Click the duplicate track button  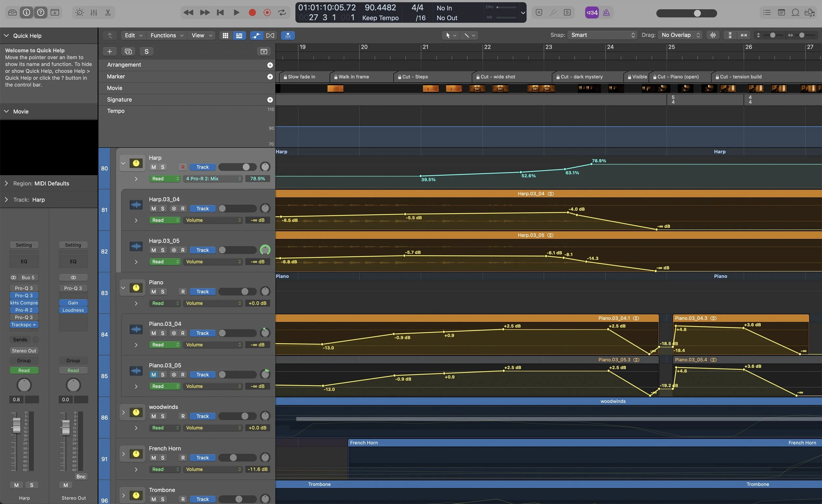click(x=128, y=51)
